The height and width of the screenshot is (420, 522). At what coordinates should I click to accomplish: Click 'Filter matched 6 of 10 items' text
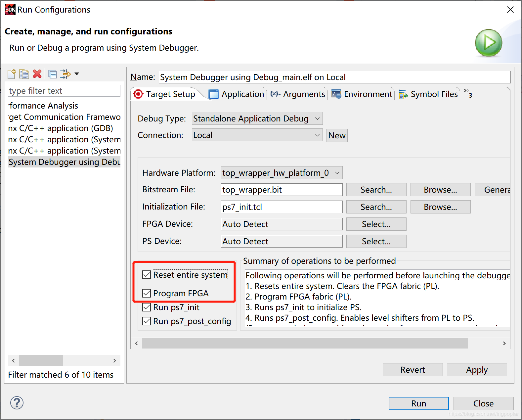coord(61,375)
